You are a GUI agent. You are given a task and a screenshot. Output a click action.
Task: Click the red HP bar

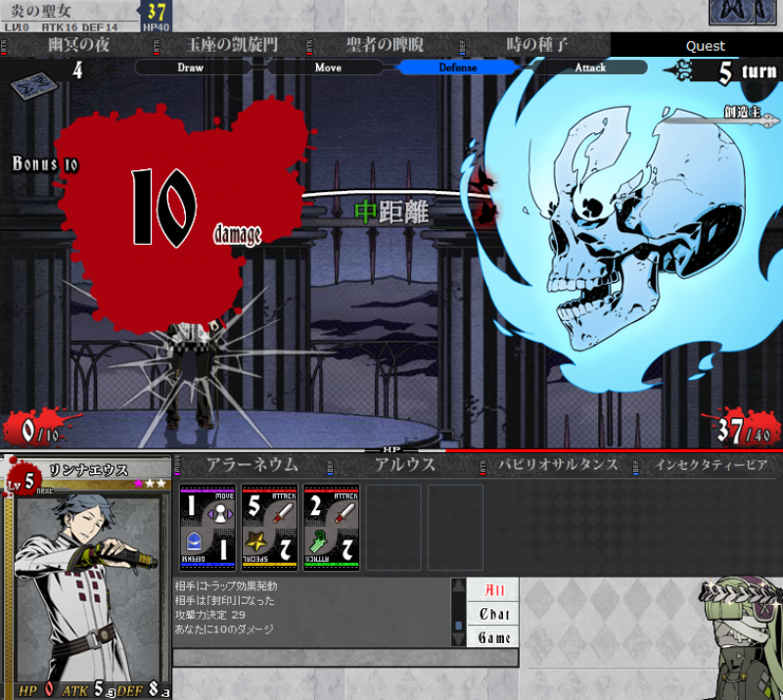point(614,450)
